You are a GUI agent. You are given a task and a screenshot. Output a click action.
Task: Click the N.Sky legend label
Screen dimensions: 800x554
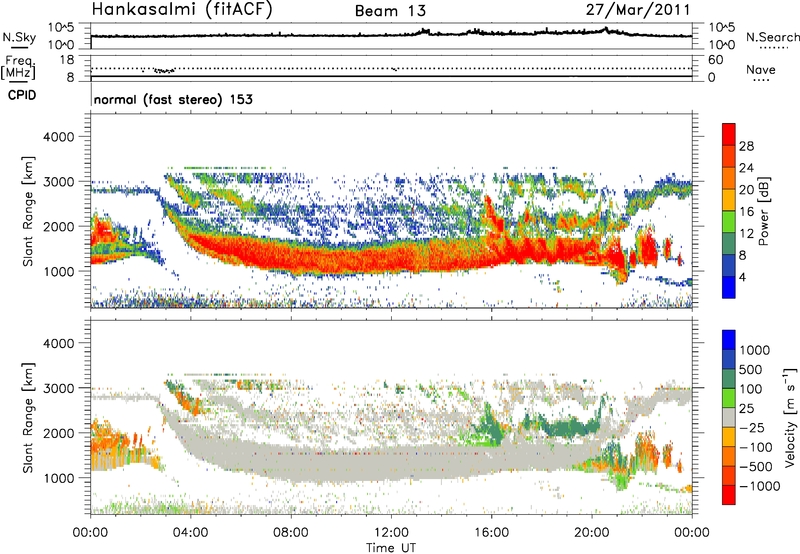19,37
